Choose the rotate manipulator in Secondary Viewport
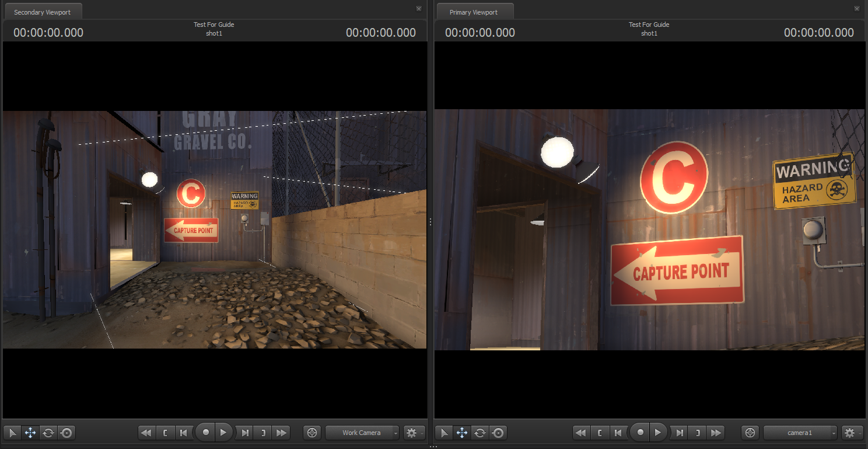This screenshot has height=449, width=868. tap(48, 433)
